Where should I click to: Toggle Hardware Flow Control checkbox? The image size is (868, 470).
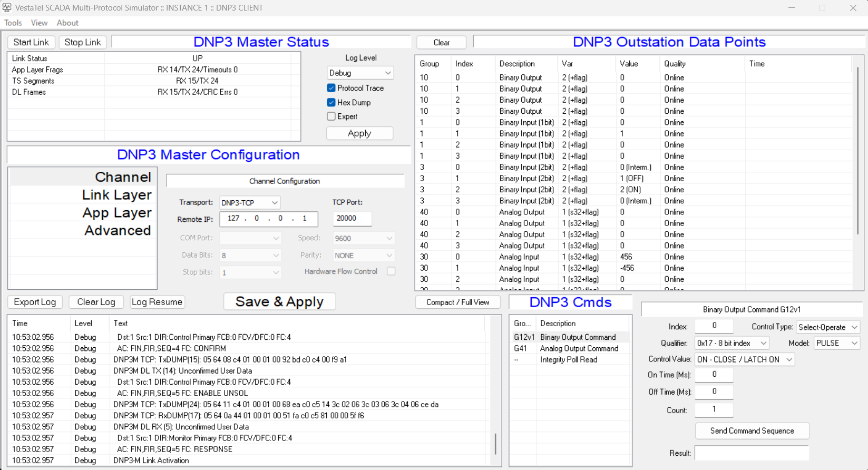(x=391, y=271)
